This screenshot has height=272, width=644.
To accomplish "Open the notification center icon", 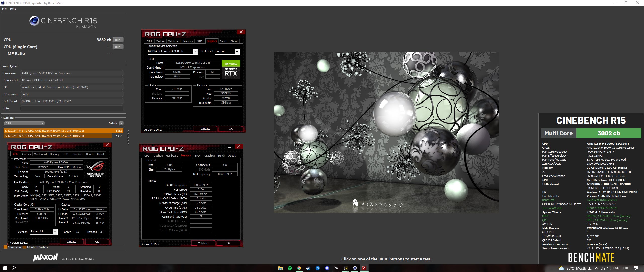I will [x=636, y=268].
